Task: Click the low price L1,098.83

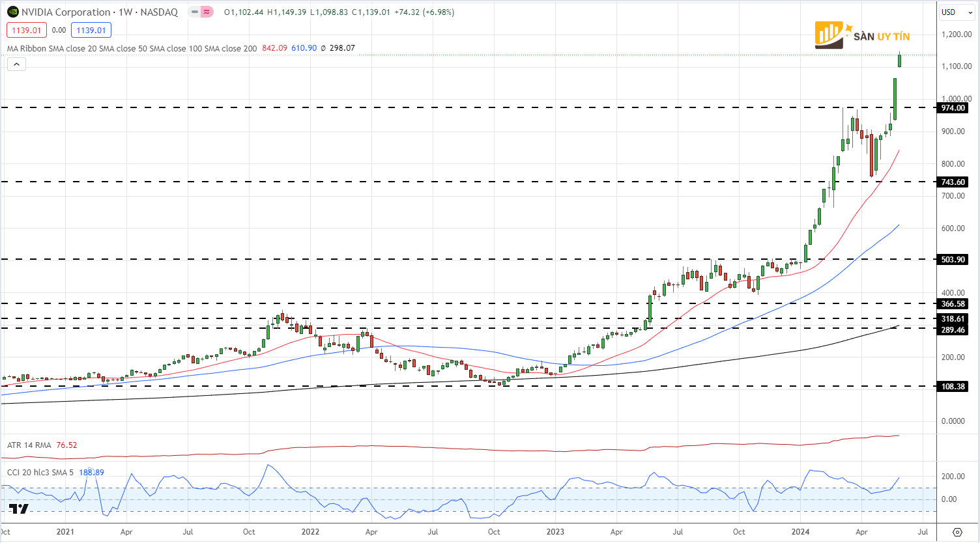Action: pos(329,12)
